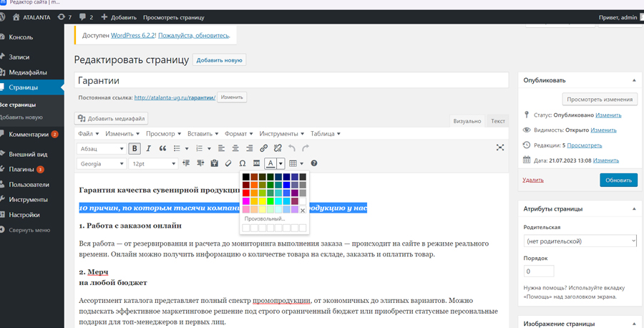Click the Добавить медиафайл button
Screen dimensions: 644x328
point(112,119)
